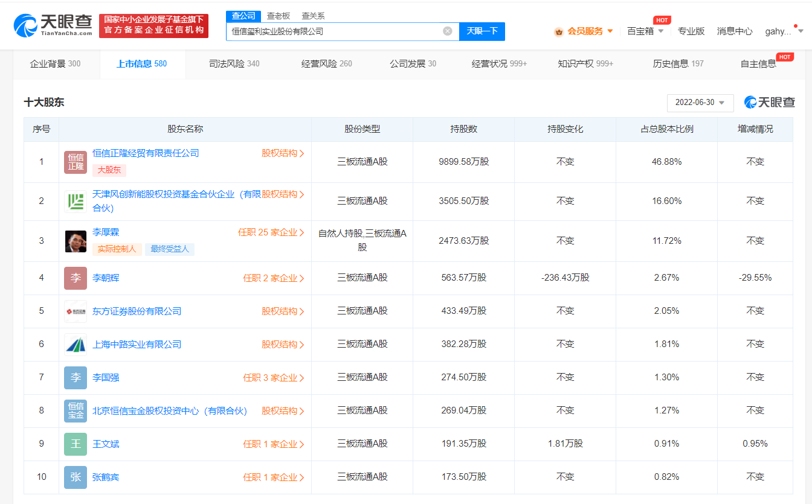Click 王文斌's green avatar icon
This screenshot has width=812, height=504.
[75, 444]
